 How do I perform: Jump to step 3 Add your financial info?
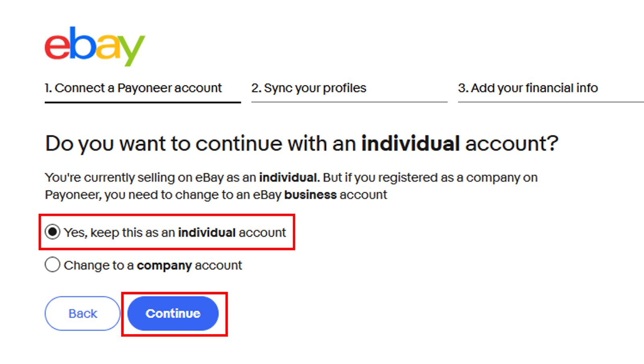(x=528, y=88)
